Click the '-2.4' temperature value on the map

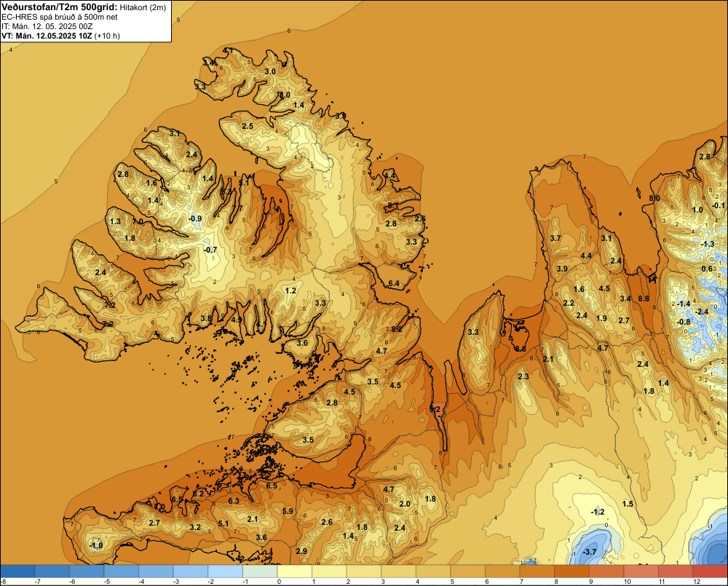(x=702, y=312)
